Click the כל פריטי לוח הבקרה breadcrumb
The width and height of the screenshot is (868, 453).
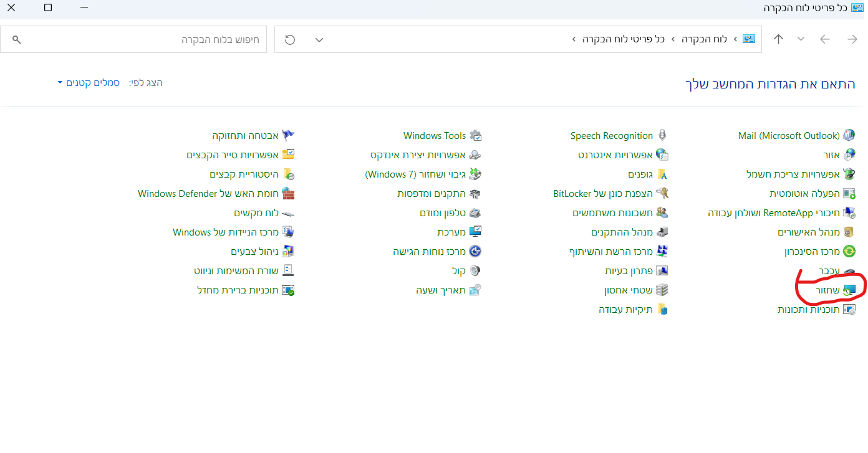point(624,39)
